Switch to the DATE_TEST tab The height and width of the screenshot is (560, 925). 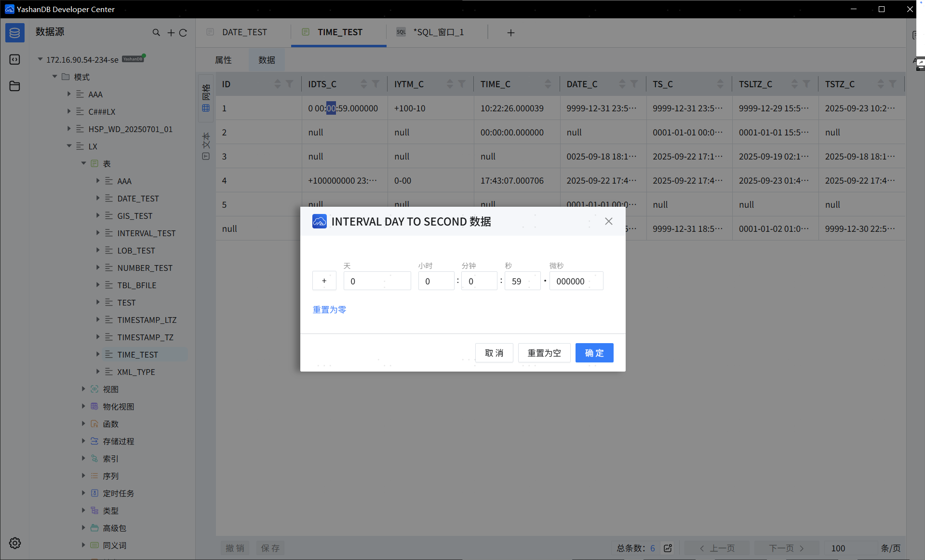pos(244,32)
